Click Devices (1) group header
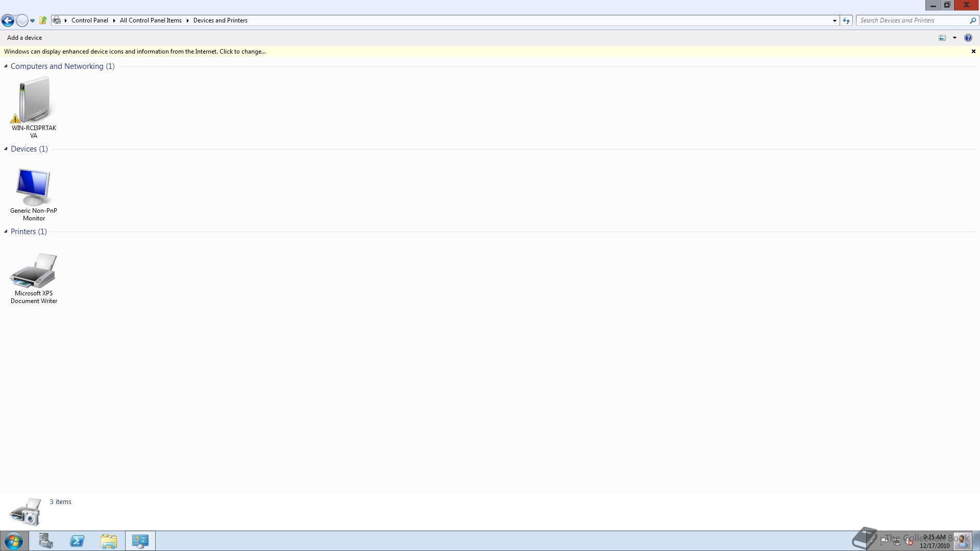The width and height of the screenshot is (980, 551). tap(29, 149)
